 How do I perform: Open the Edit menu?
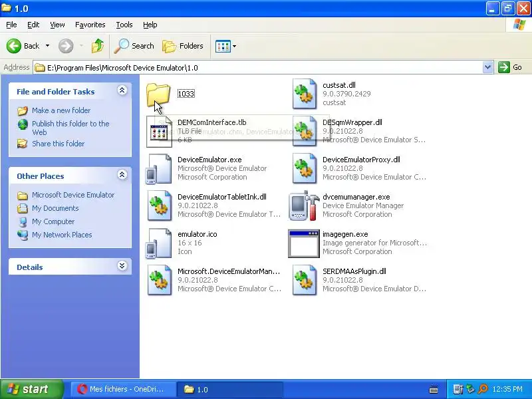pos(33,25)
